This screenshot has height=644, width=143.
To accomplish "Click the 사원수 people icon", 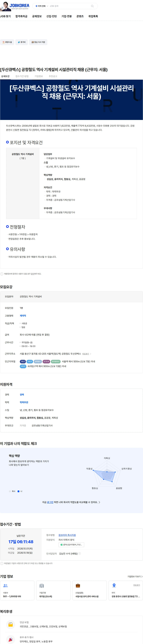I will tap(6, 585).
